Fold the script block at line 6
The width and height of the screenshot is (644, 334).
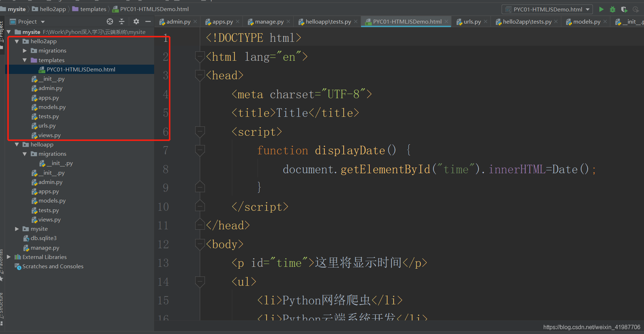200,132
